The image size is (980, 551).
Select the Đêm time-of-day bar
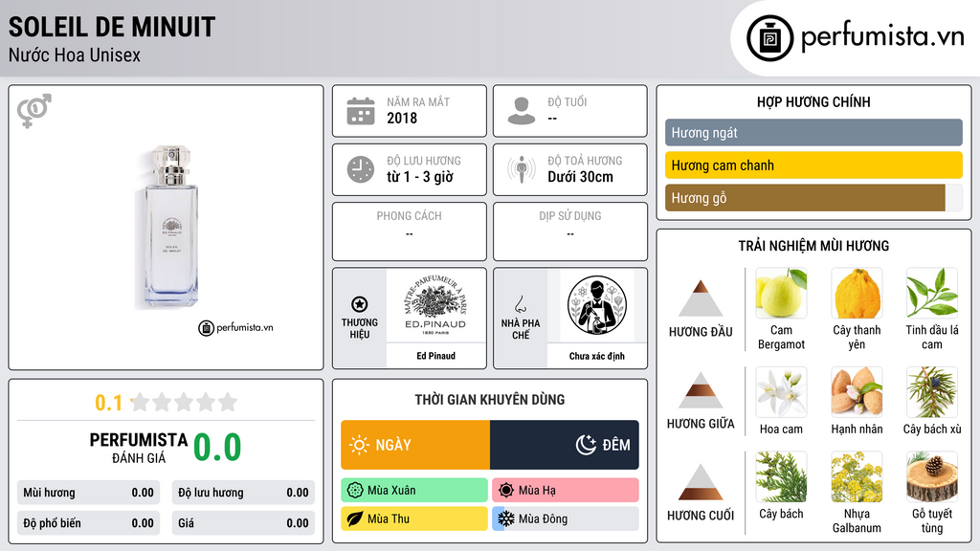click(x=565, y=445)
